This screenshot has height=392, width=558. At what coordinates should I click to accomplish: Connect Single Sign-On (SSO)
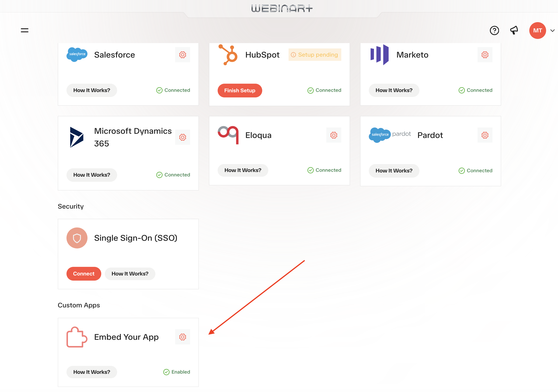point(84,274)
